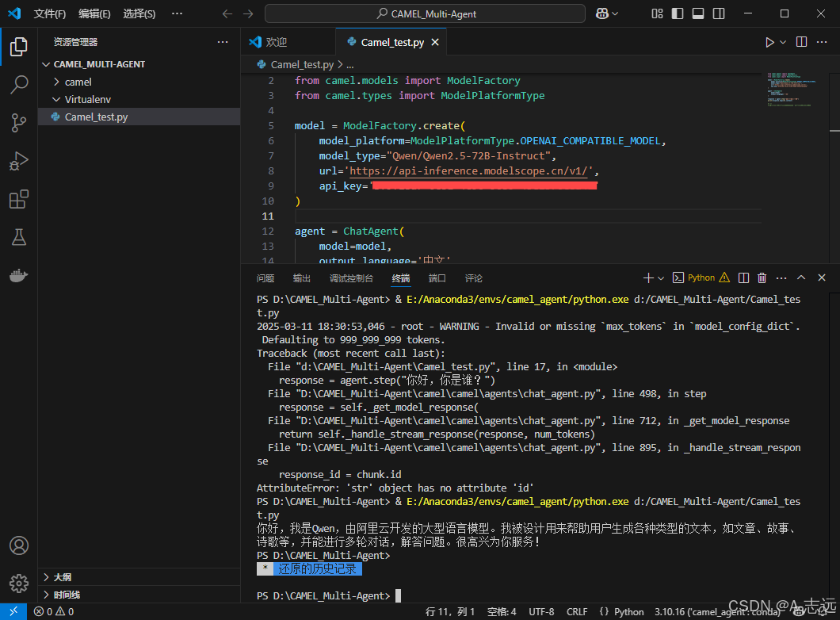Close the Camel_test.py tab
Viewport: 840px width, 620px height.
(435, 42)
